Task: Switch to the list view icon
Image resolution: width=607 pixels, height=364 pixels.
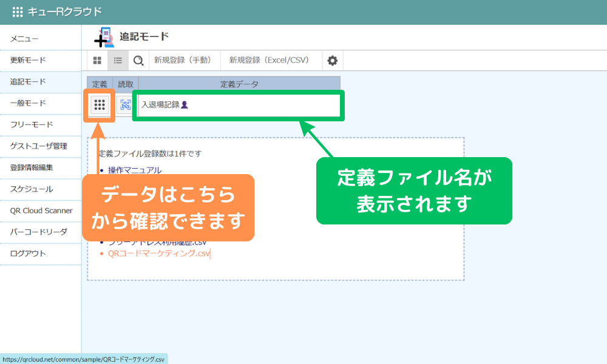Action: pyautogui.click(x=117, y=60)
